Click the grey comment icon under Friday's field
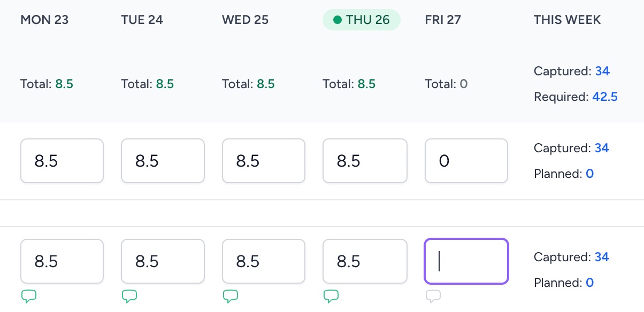 (x=433, y=296)
